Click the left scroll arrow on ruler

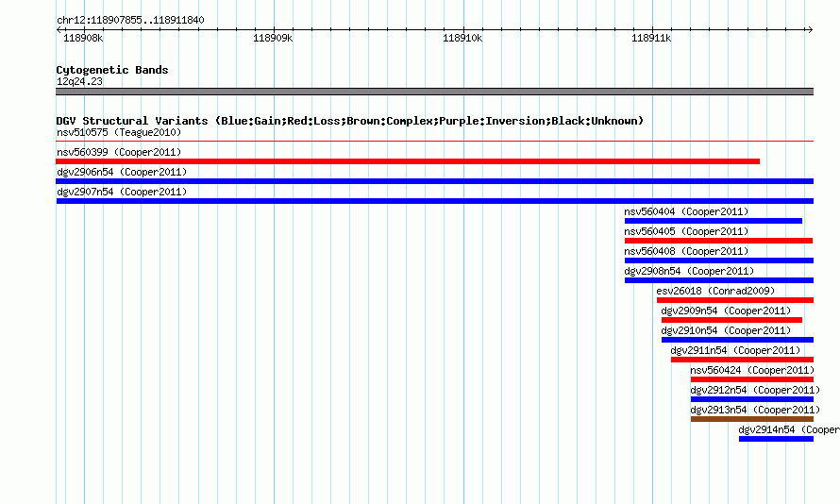pos(59,30)
